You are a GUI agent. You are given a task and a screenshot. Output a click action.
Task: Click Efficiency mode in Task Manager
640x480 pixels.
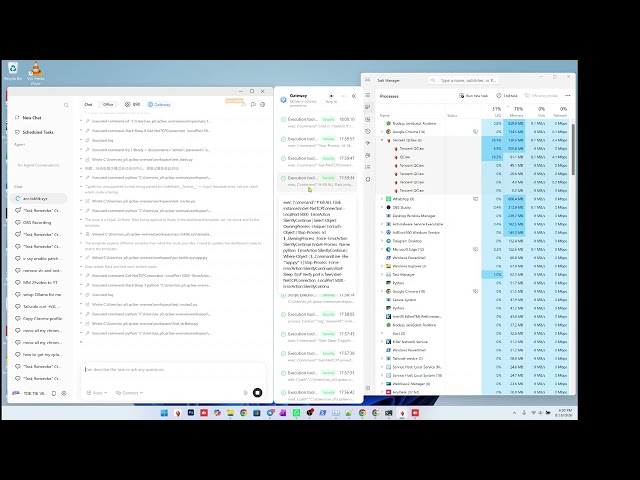coord(541,96)
